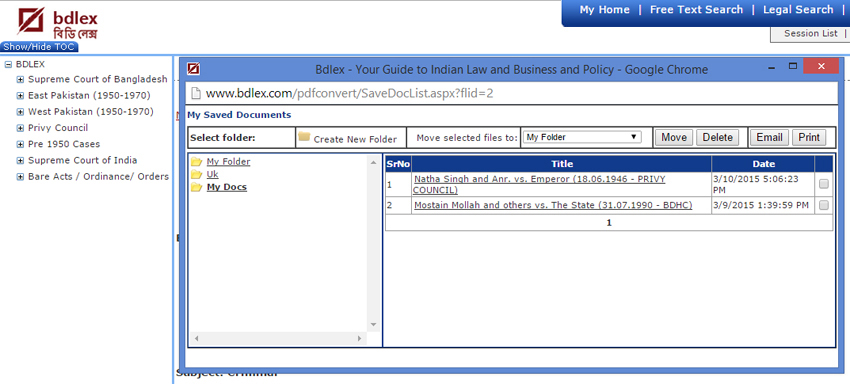Collapse the BDLEX root tree node

(8, 64)
